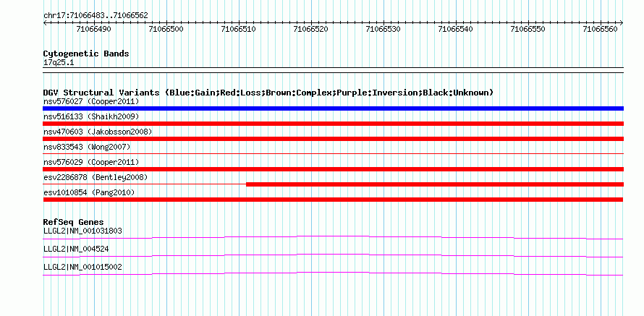Open variant nsv576027 (Cooper2011) label
The height and width of the screenshot is (316, 644).
point(91,101)
